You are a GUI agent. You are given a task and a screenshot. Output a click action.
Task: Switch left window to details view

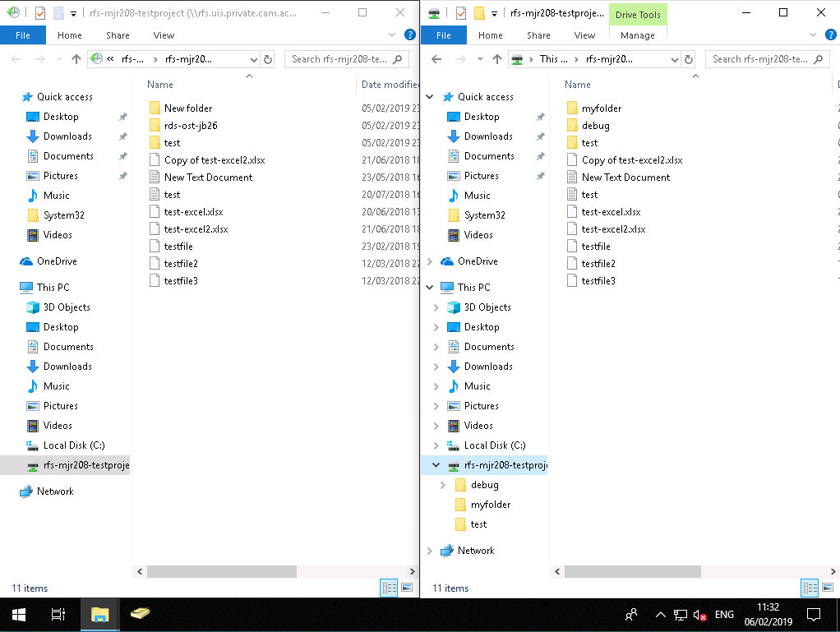click(x=389, y=588)
